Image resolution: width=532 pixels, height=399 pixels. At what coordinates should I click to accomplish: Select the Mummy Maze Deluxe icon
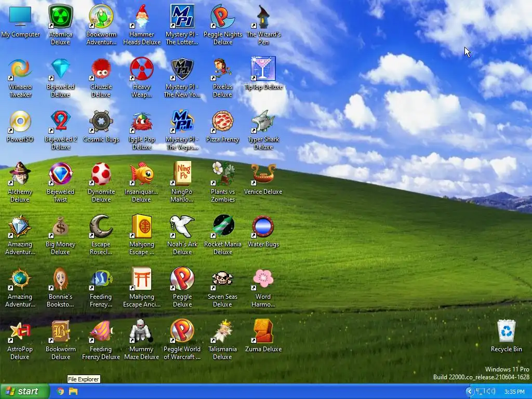click(x=142, y=331)
